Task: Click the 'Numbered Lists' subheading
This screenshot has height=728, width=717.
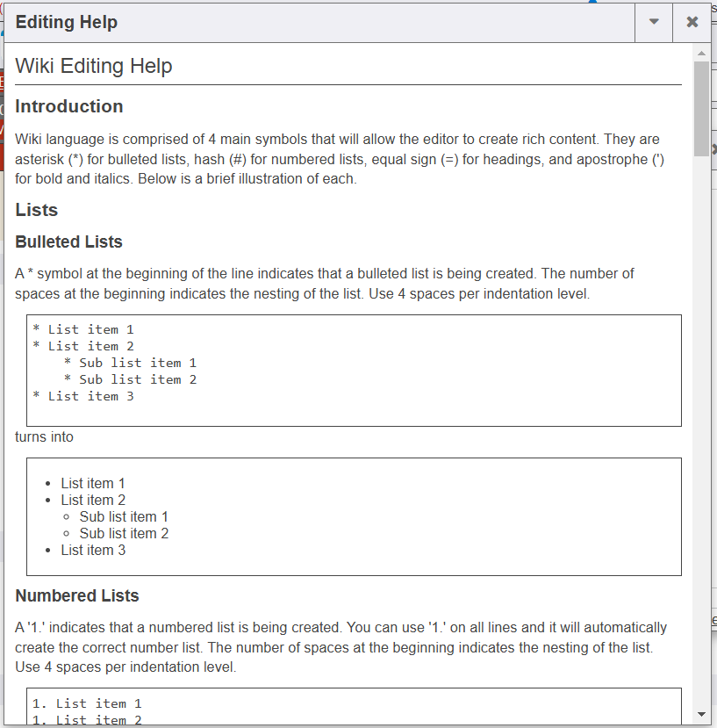Action: 77,595
